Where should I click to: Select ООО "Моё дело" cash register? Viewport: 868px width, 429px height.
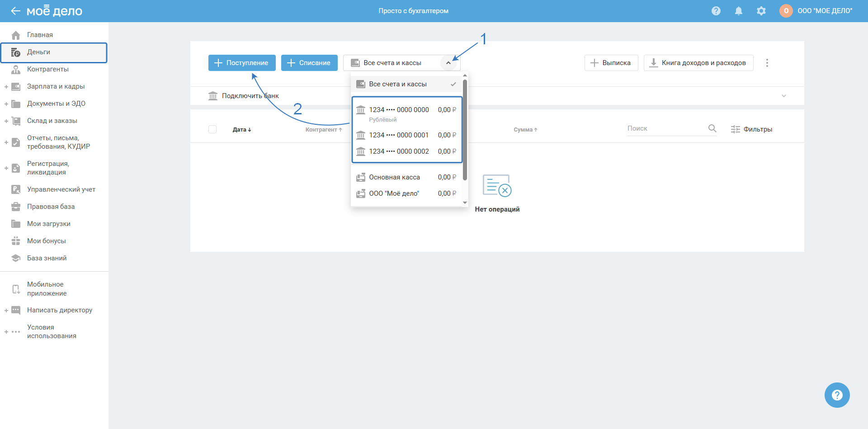point(406,193)
